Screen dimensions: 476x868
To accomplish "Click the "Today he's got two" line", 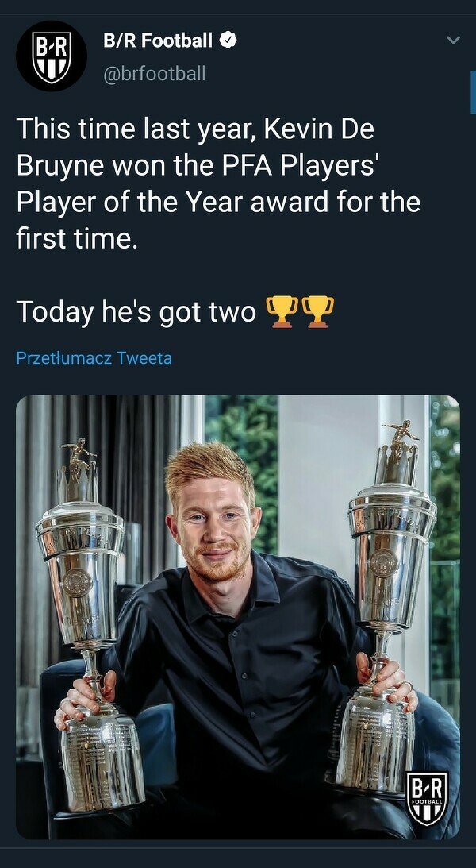I will (136, 311).
